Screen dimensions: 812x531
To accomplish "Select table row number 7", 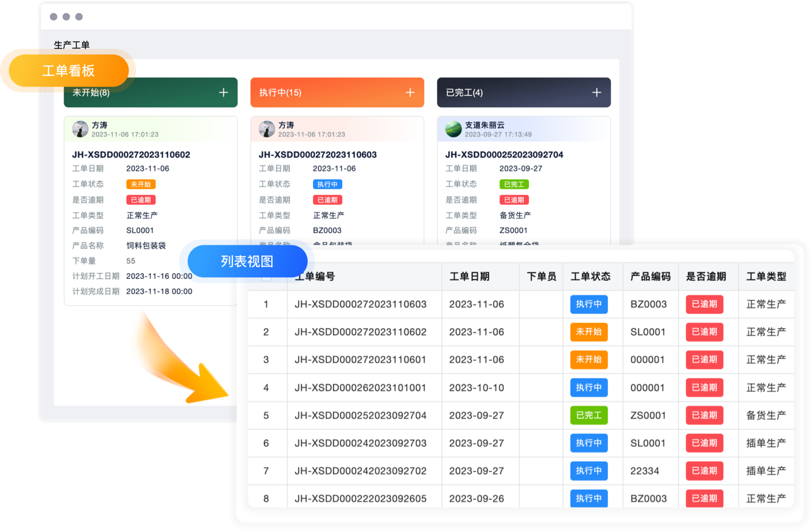I will pos(266,471).
